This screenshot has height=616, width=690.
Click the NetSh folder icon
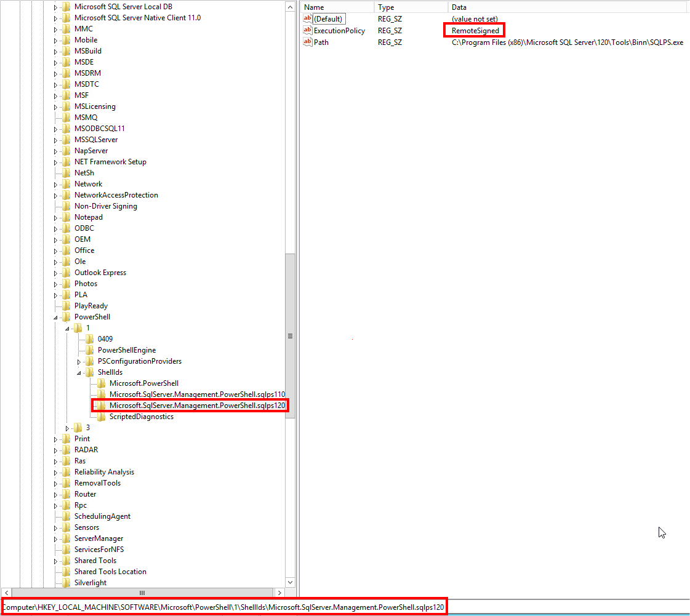pos(66,173)
